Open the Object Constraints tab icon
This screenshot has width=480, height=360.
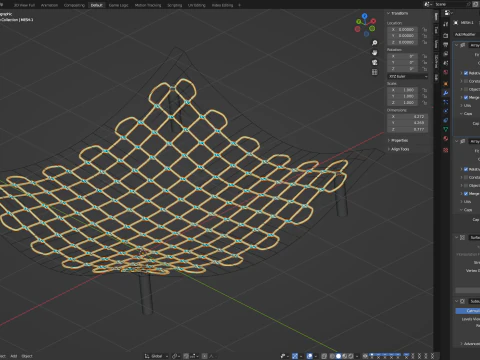pyautogui.click(x=446, y=120)
